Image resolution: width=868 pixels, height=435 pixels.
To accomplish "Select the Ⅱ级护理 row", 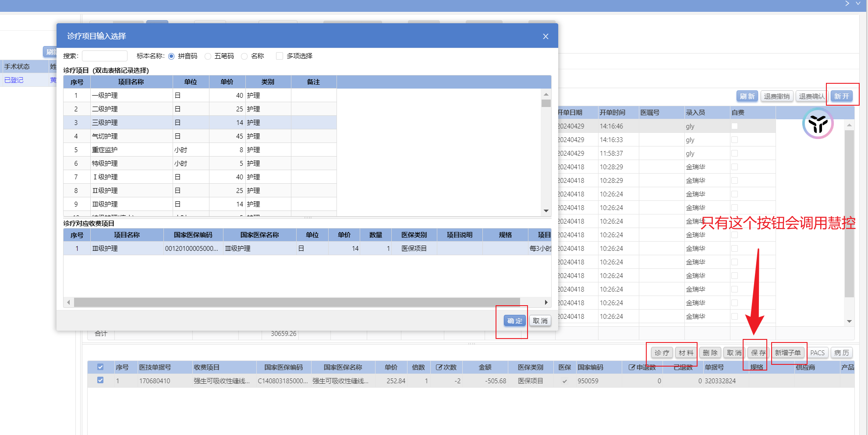I will point(200,191).
